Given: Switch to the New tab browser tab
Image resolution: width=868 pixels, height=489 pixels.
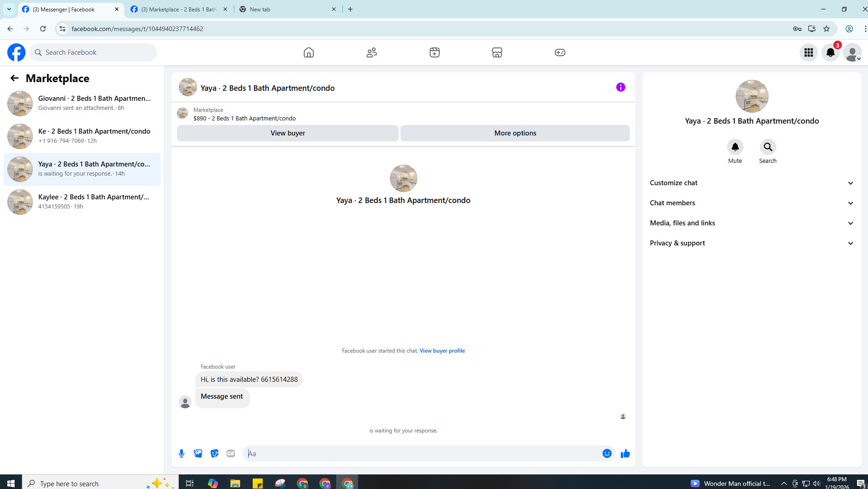Looking at the screenshot, I should pyautogui.click(x=287, y=9).
